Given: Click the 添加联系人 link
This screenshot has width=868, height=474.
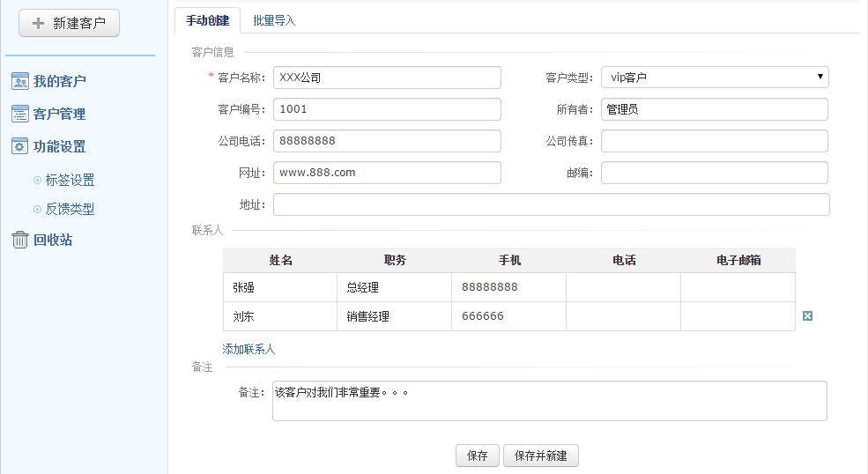Looking at the screenshot, I should coord(249,349).
